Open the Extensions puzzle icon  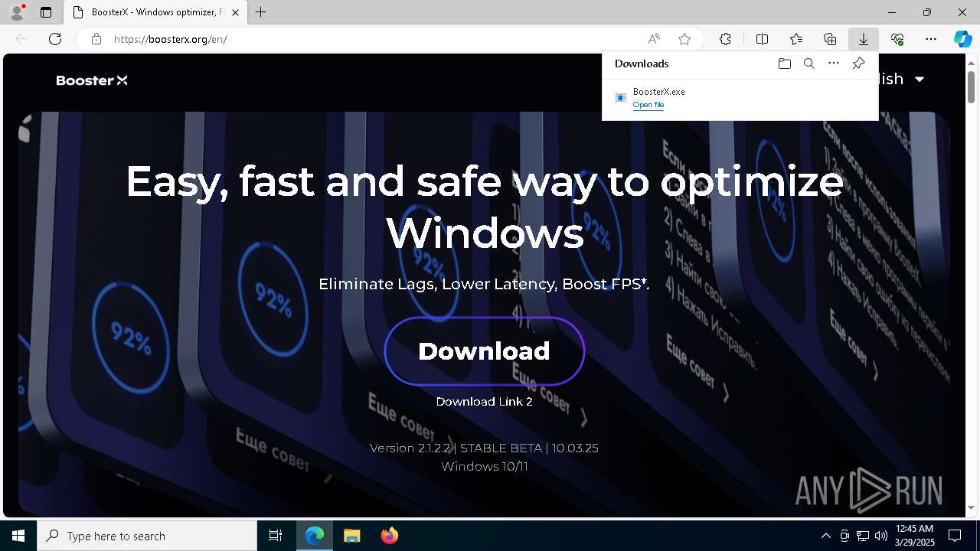(x=725, y=39)
